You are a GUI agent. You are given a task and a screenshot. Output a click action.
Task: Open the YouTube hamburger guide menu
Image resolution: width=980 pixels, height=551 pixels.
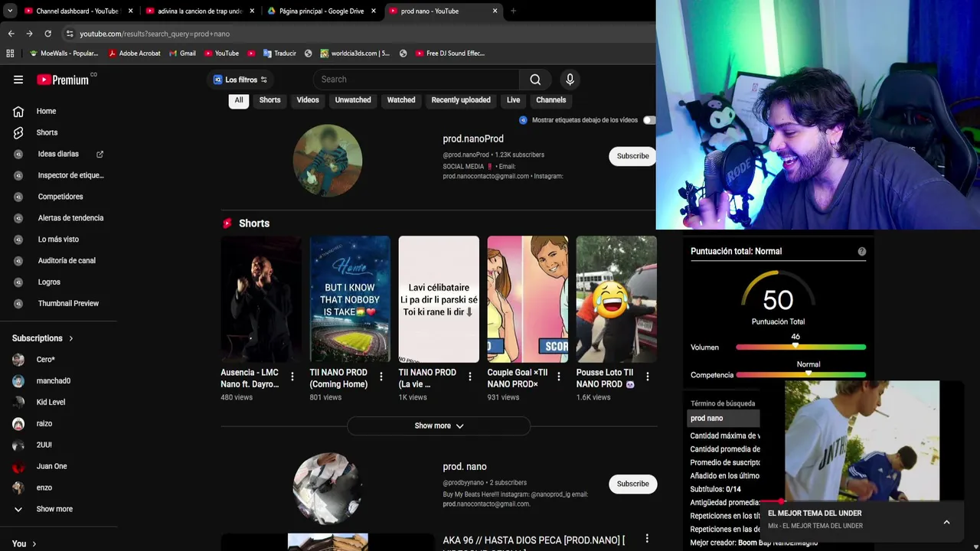18,80
